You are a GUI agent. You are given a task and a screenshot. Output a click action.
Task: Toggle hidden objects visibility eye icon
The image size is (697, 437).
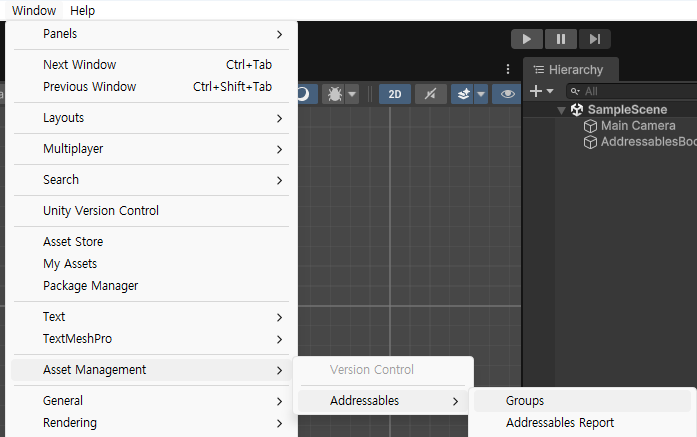click(x=507, y=94)
